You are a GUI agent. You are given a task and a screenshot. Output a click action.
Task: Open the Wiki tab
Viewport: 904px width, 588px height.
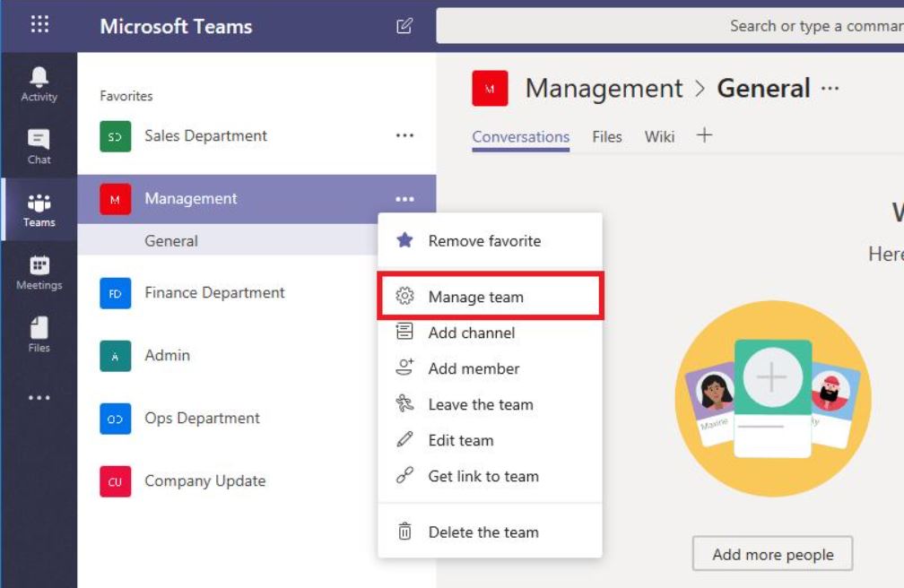coord(659,137)
